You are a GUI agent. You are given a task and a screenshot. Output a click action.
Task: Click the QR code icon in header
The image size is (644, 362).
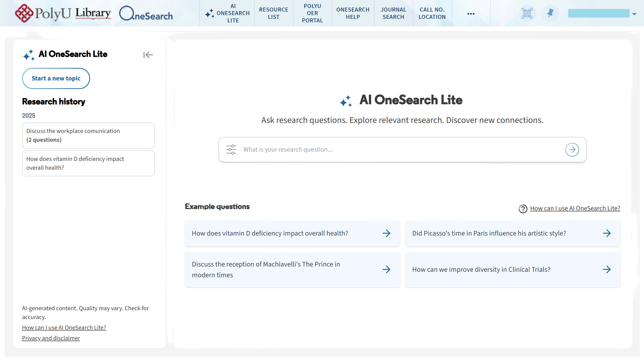(527, 13)
